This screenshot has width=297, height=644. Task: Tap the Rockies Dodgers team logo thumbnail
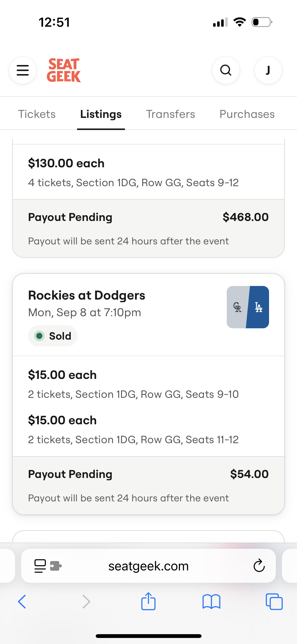(248, 307)
